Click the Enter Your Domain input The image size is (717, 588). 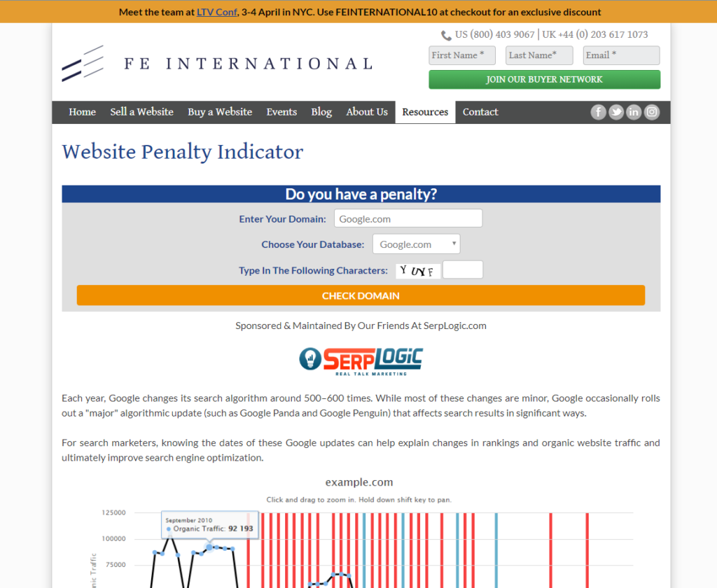click(x=408, y=218)
